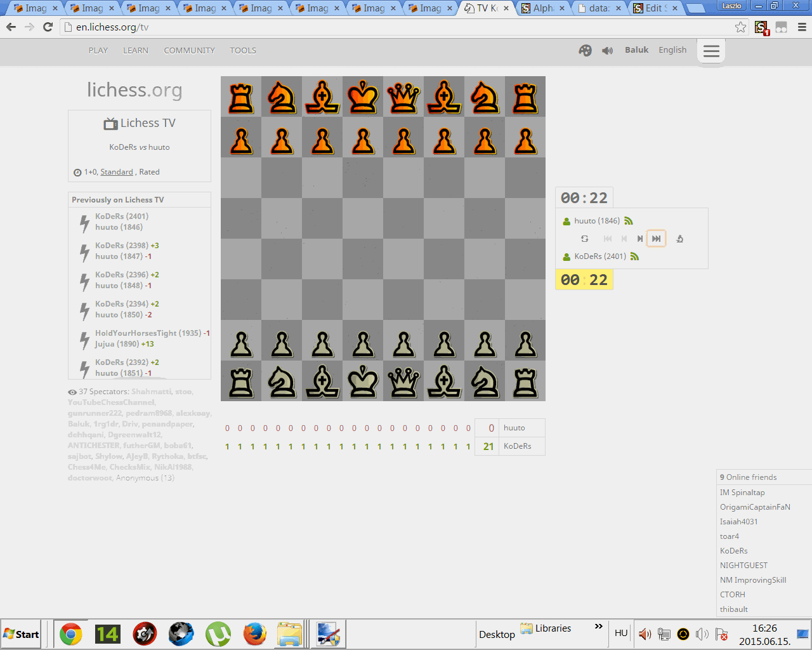This screenshot has width=812, height=650.
Task: Click the Lichess TV heading
Action: click(x=140, y=123)
